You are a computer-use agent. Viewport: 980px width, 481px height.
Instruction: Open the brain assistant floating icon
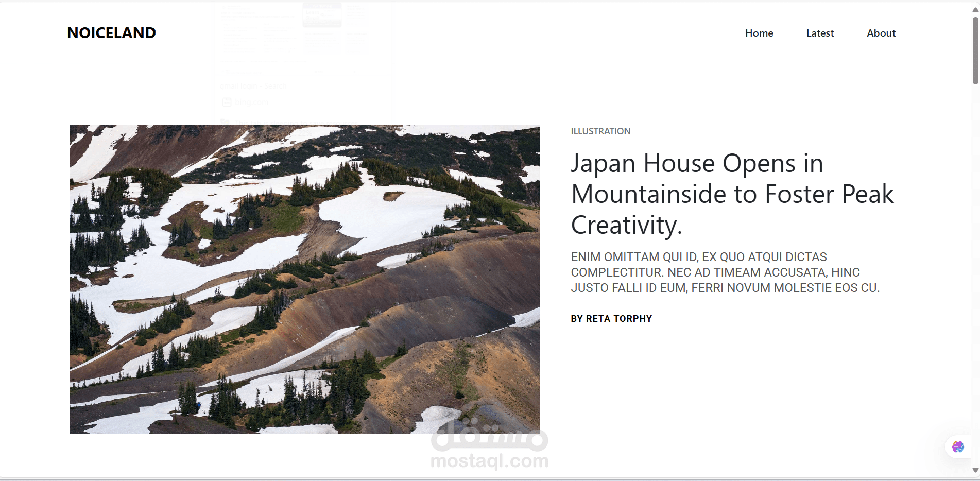pos(958,446)
